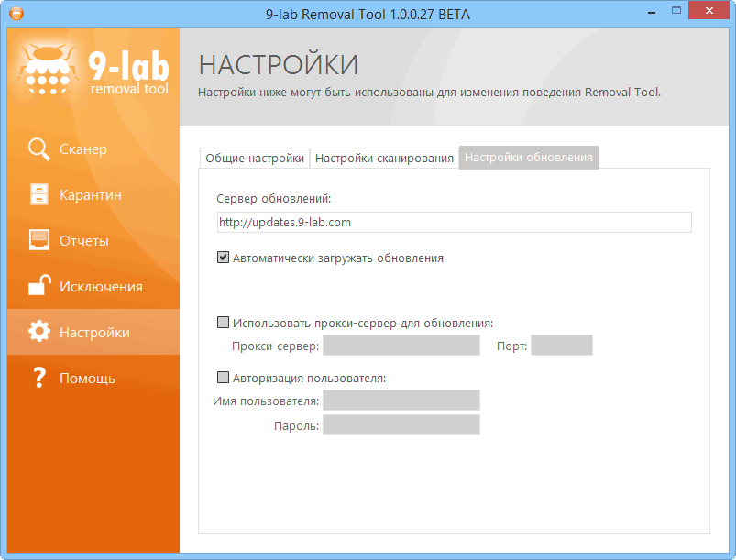Image resolution: width=736 pixels, height=560 pixels.
Task: Click the Помощь question mark icon
Action: click(x=39, y=377)
